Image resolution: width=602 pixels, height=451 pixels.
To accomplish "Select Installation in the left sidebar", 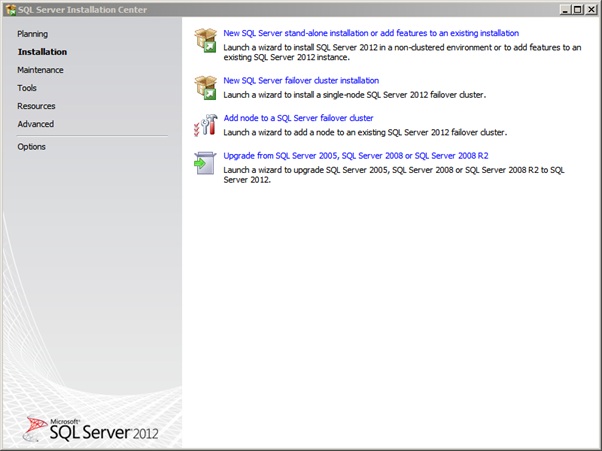I will [x=42, y=52].
